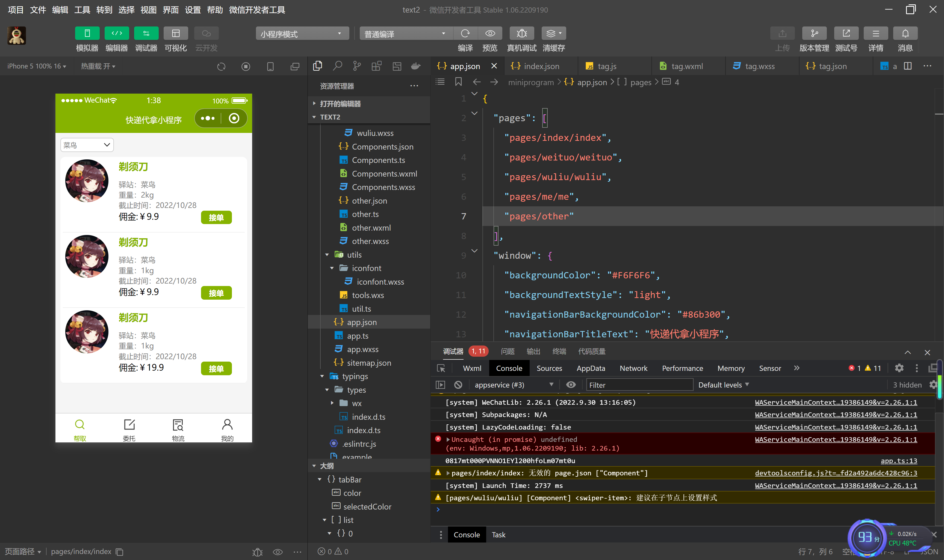Screen dimensions: 944x560
Task: Open the app.ts:13 source link
Action: [898, 460]
